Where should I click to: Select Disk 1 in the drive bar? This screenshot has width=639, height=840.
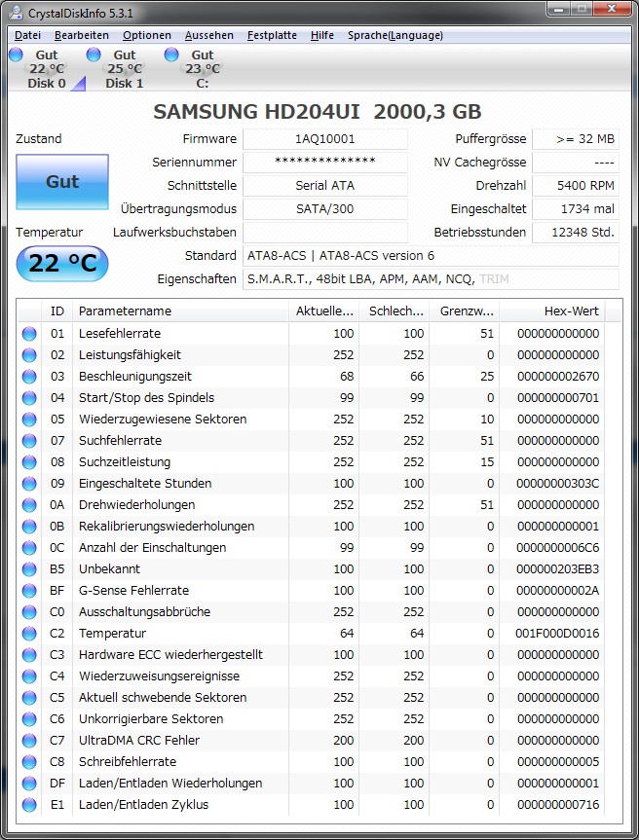click(125, 69)
